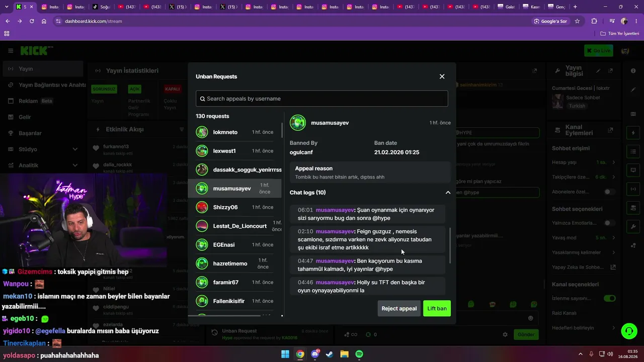Image resolution: width=644 pixels, height=362 pixels.
Task: Open the profile avatar menu
Action: tap(625, 51)
